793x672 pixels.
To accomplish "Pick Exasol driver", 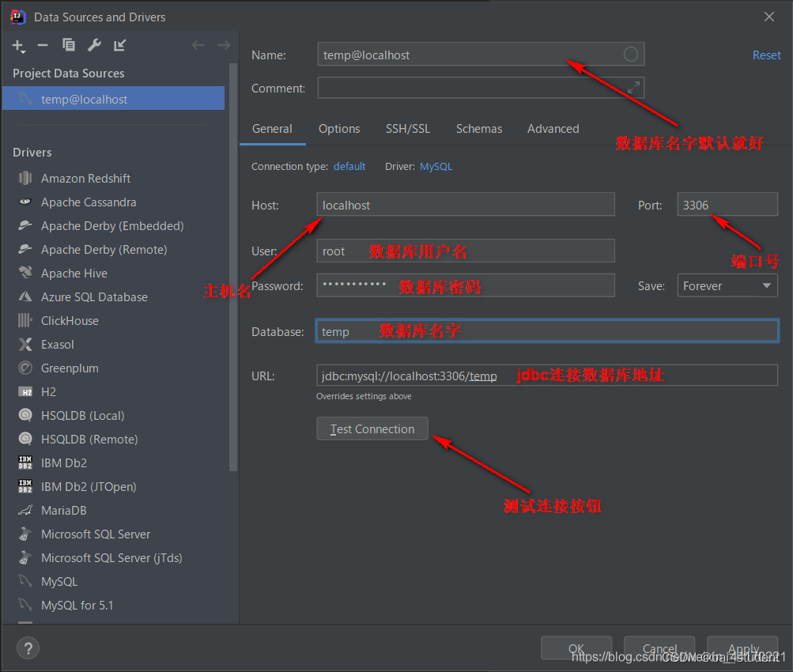I will [x=57, y=345].
